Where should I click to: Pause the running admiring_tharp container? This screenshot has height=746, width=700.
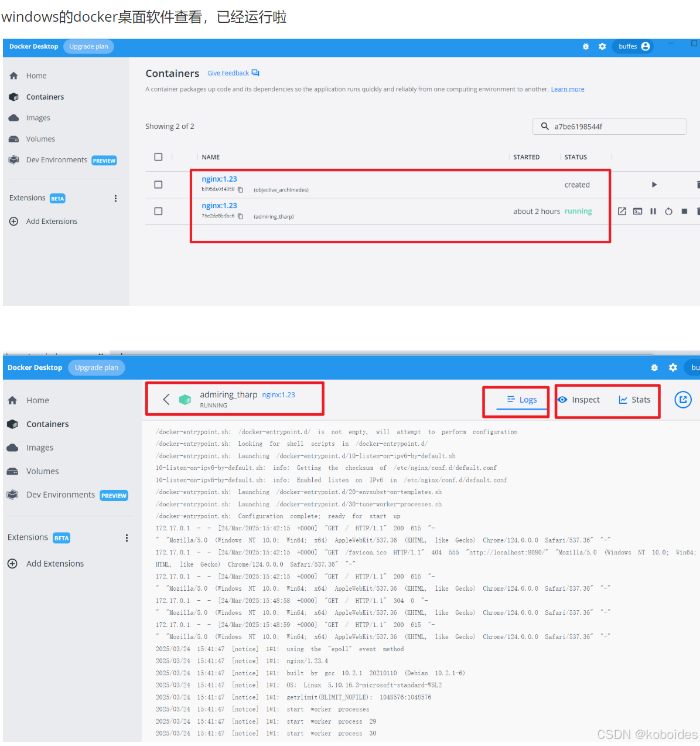(653, 212)
